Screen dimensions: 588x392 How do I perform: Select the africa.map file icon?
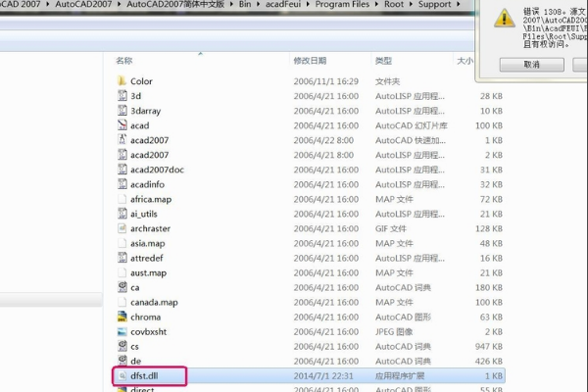[122, 199]
